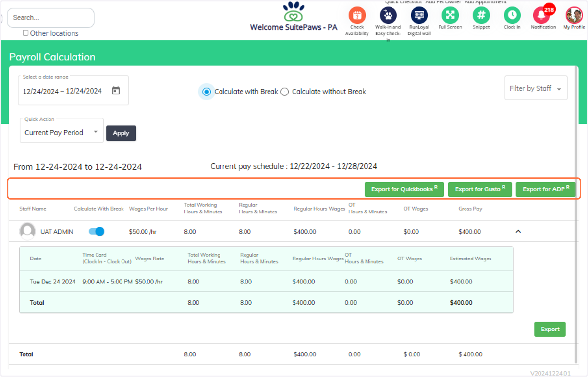Click version V20241224.01 text
Viewport: 588px width, 377px height.
550,373
